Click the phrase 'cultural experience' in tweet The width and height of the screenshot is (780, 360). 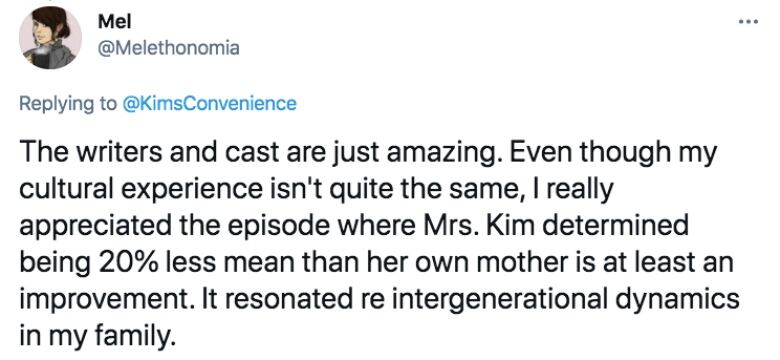click(137, 190)
